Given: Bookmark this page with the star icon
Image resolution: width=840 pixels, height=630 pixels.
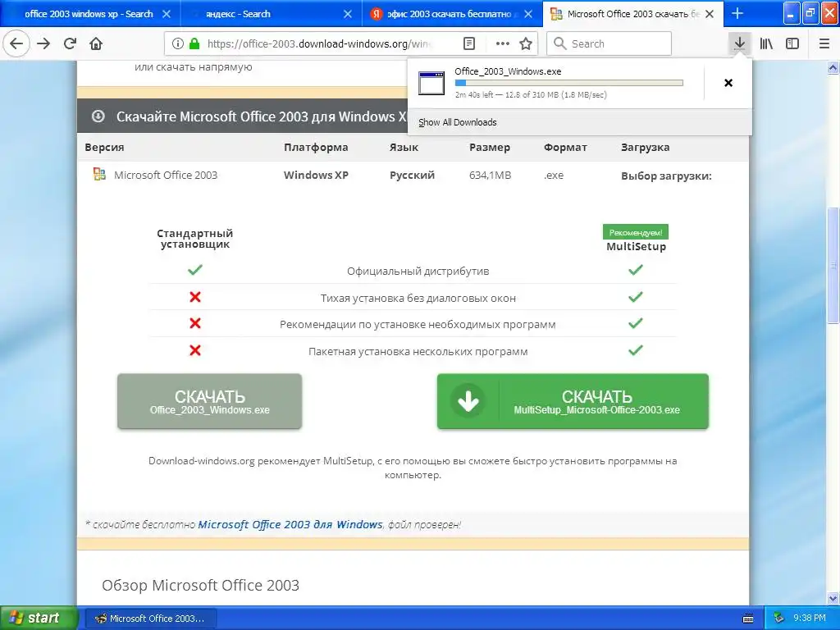Looking at the screenshot, I should 526,43.
